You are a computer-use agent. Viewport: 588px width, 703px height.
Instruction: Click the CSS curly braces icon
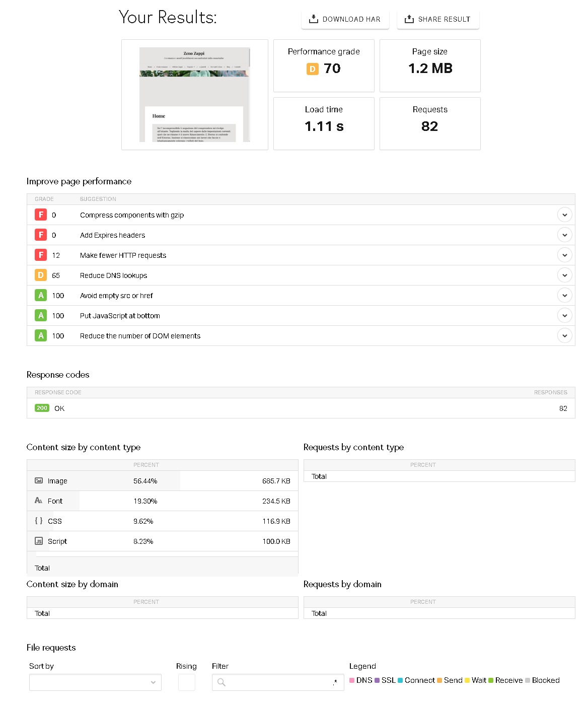[39, 521]
